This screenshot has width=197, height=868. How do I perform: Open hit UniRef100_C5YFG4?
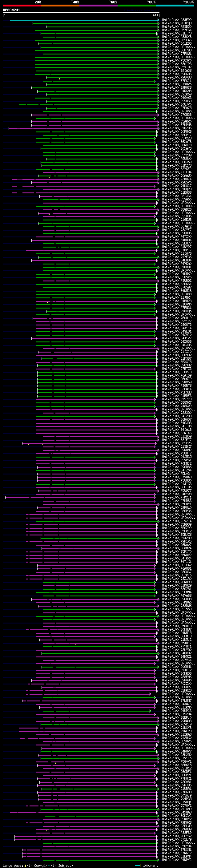(x=177, y=30)
